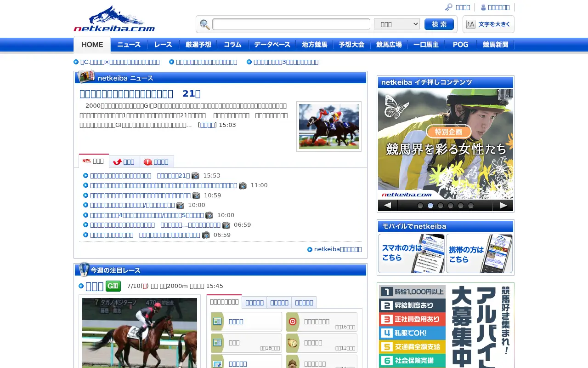This screenshot has width=588, height=368.
Task: Open the POG navigation tab
Action: [461, 45]
